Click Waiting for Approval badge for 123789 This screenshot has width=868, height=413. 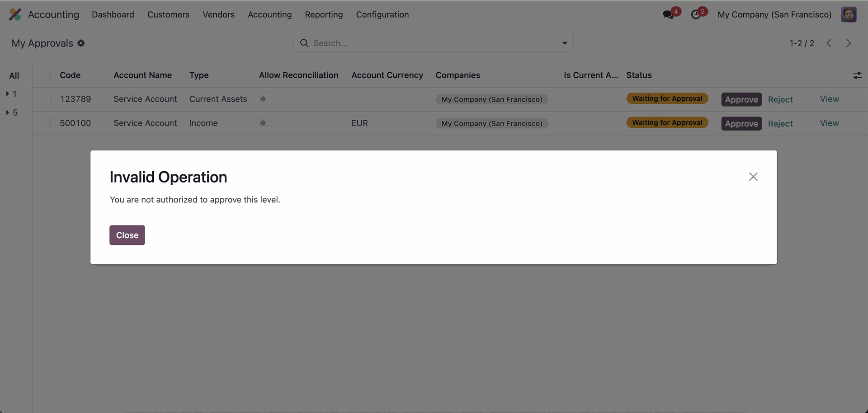click(667, 99)
